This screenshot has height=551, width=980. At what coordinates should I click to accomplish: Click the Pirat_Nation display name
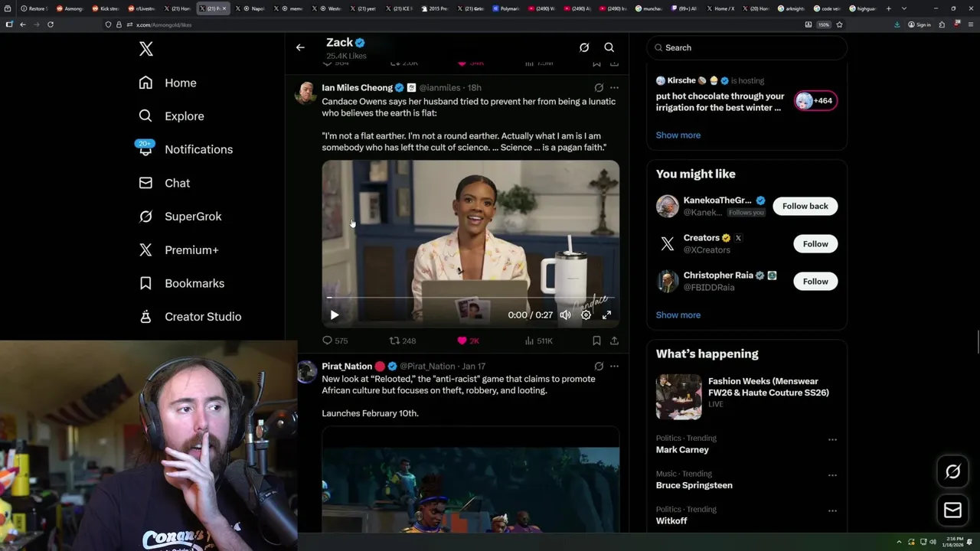tap(347, 367)
